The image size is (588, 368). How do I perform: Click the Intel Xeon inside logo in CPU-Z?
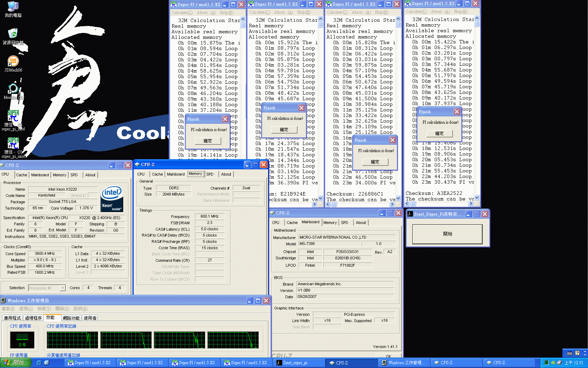pyautogui.click(x=112, y=199)
